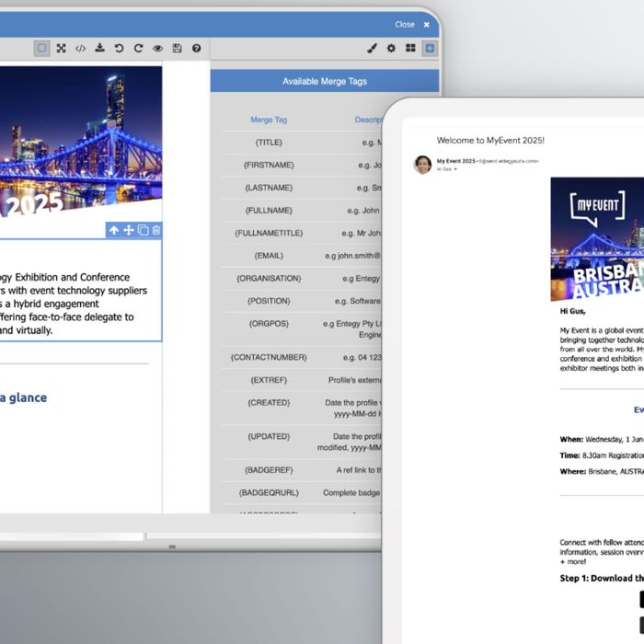This screenshot has height=644, width=644.
Task: Select the {FIRSTNAME} merge tag
Action: (269, 165)
